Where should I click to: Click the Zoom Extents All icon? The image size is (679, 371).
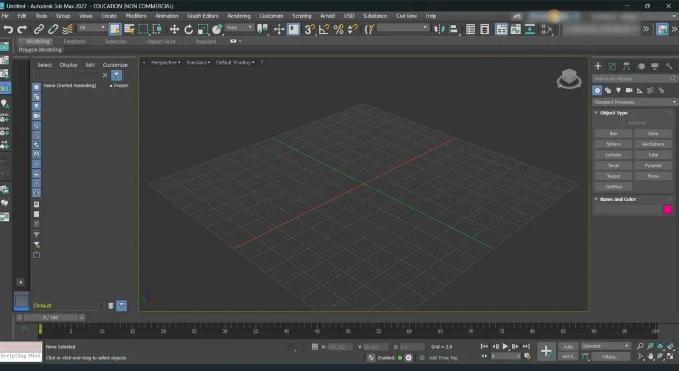pos(670,346)
